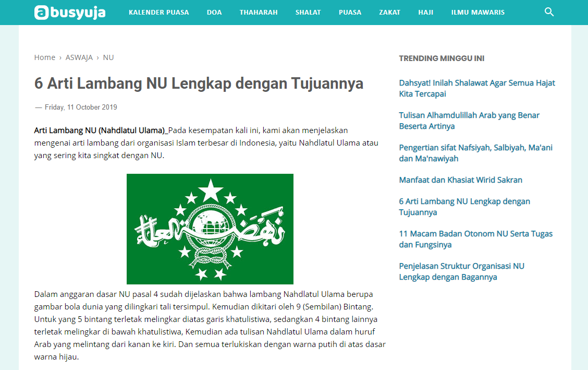Click the Friday, 11 October 2019 date
This screenshot has height=370, width=588.
81,108
